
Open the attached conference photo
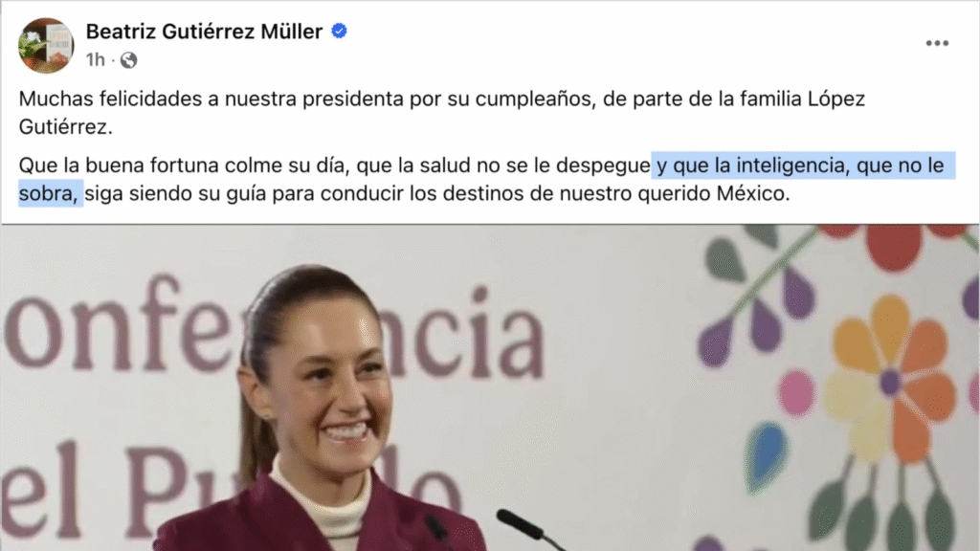coord(490,387)
